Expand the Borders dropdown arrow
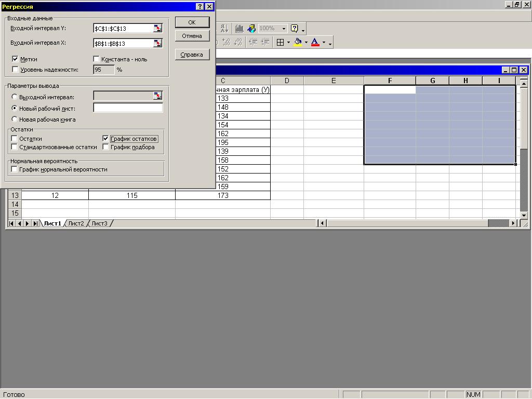 click(288, 43)
